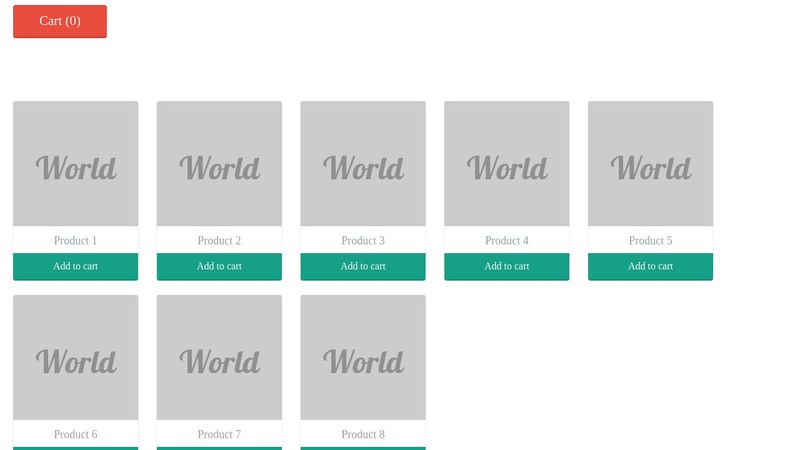Select the "Product 8" title text
The image size is (800, 450).
click(x=363, y=434)
